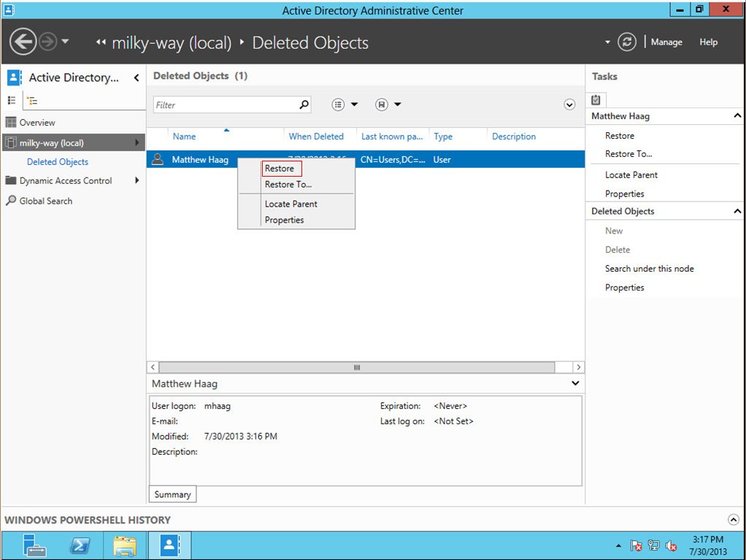Switch navigation pane to list view
The width and height of the screenshot is (746, 560).
(12, 100)
